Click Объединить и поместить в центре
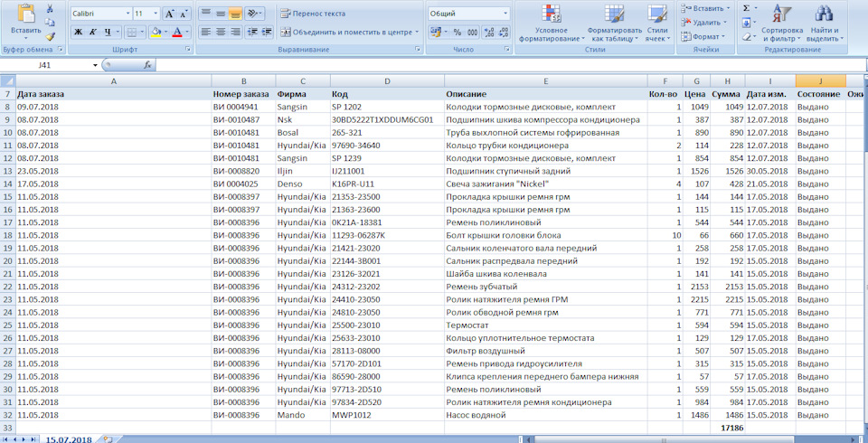The width and height of the screenshot is (868, 443). pyautogui.click(x=344, y=32)
